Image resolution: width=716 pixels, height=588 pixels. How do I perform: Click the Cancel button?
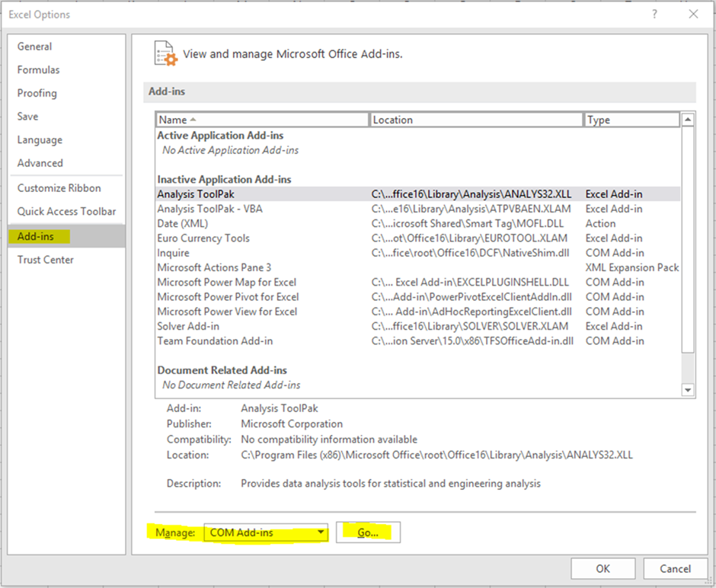tap(675, 568)
